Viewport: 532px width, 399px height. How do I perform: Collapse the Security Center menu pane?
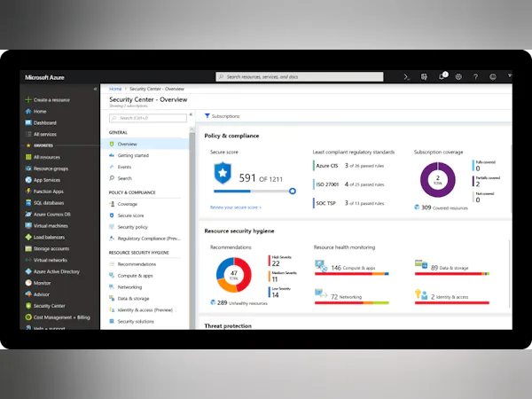(x=191, y=114)
